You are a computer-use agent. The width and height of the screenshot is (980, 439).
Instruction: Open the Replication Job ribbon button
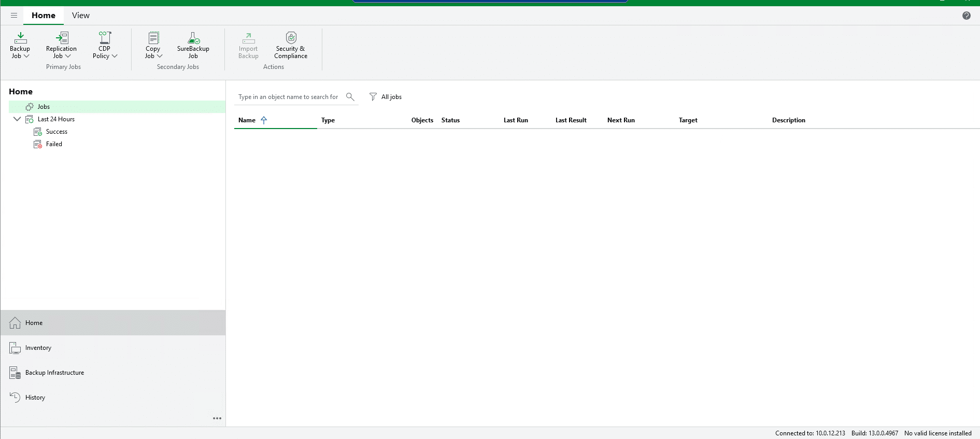tap(61, 38)
